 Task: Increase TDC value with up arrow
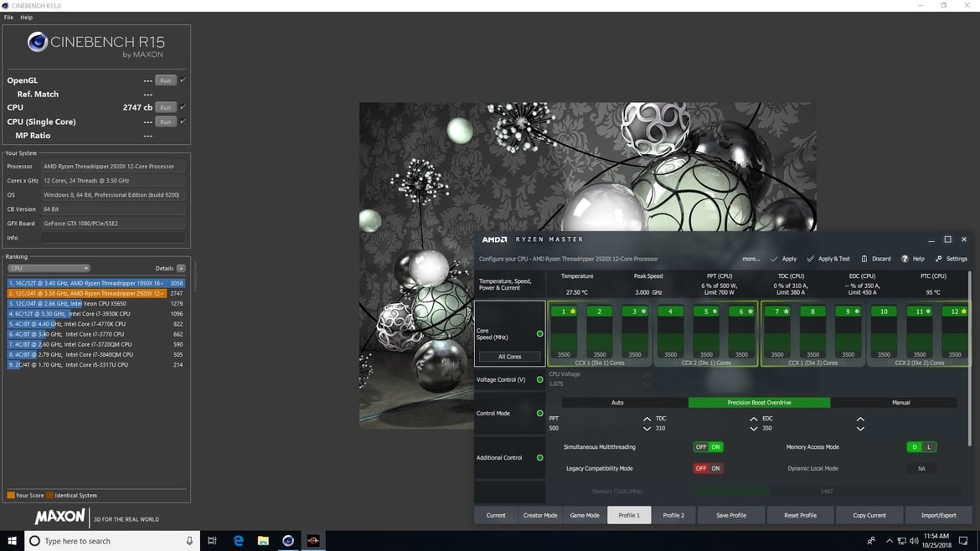click(x=754, y=420)
